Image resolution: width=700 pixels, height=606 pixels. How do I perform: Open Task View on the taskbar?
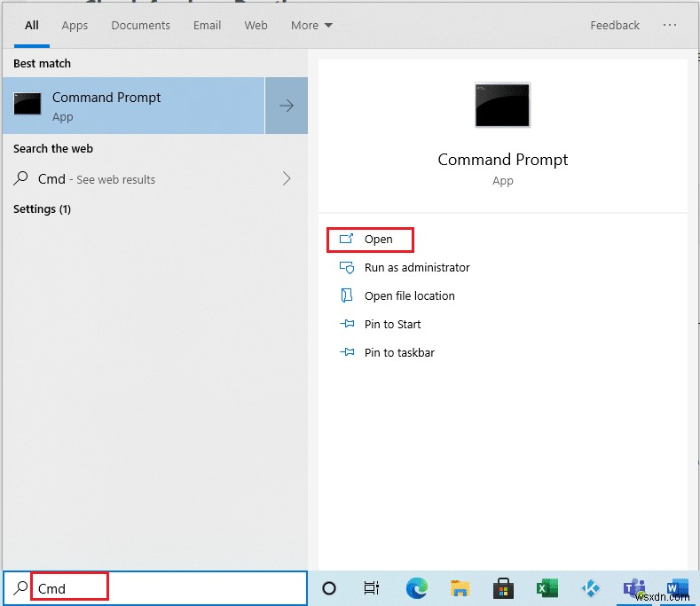click(372, 588)
